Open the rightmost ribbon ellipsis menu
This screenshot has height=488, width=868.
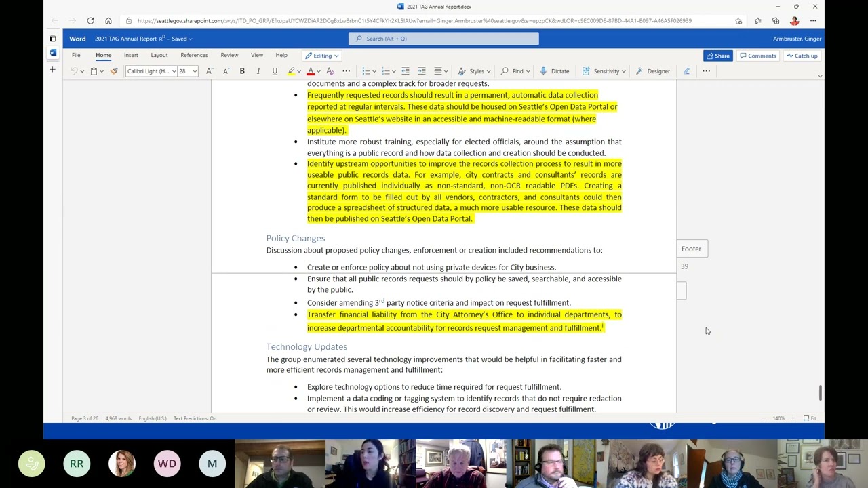click(x=706, y=71)
